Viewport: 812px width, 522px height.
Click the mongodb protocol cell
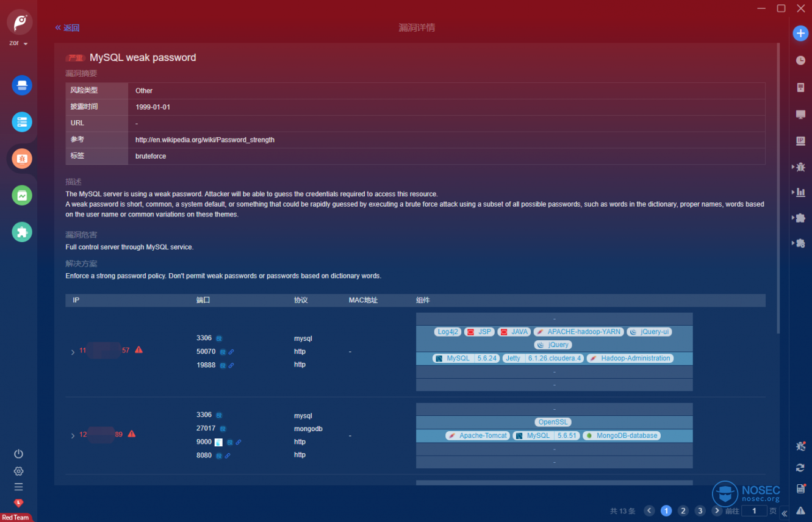coord(308,429)
